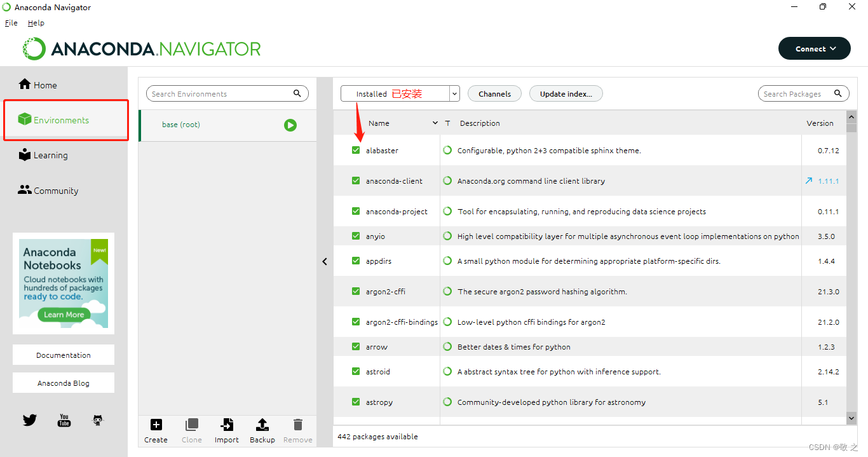Click the T type column header
Screen dimensions: 868x457
point(447,123)
